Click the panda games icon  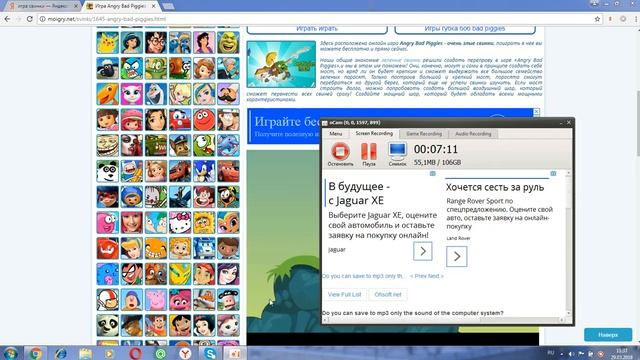click(108, 171)
